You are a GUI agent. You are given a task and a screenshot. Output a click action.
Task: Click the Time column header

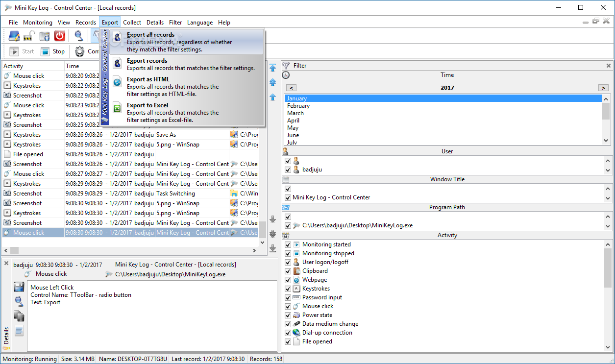82,66
